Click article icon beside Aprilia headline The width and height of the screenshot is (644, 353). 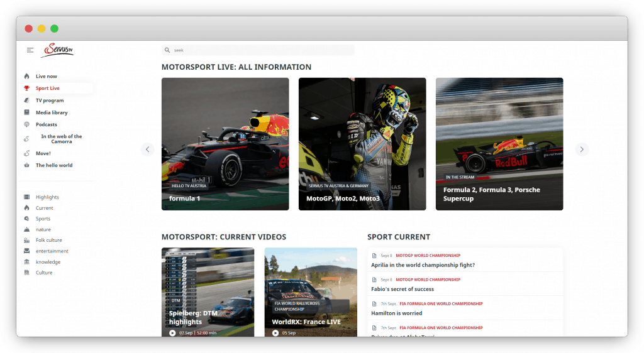(374, 256)
